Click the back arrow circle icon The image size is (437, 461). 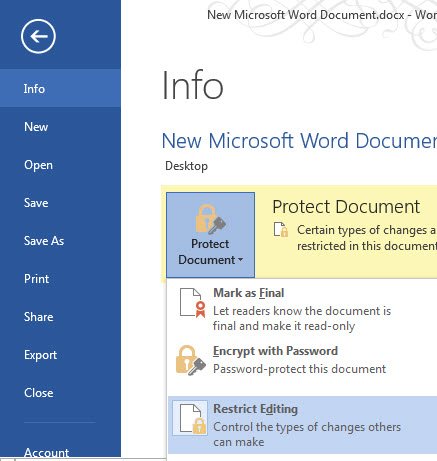tap(38, 36)
